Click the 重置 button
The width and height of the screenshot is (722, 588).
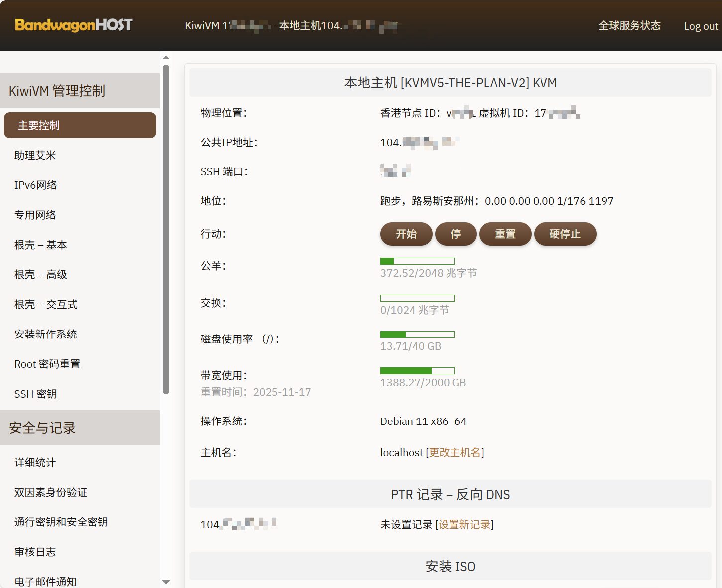click(505, 234)
